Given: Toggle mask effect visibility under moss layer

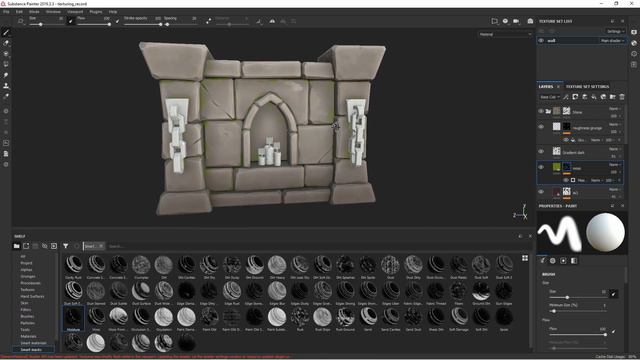Looking at the screenshot, I should click(566, 180).
